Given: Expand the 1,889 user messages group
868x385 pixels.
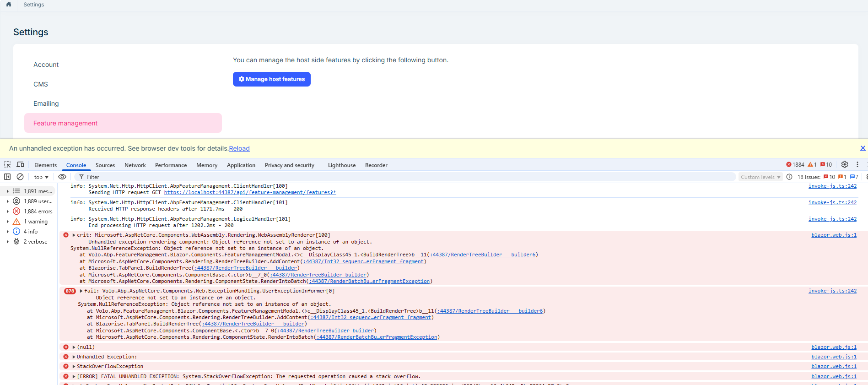Looking at the screenshot, I should point(8,201).
